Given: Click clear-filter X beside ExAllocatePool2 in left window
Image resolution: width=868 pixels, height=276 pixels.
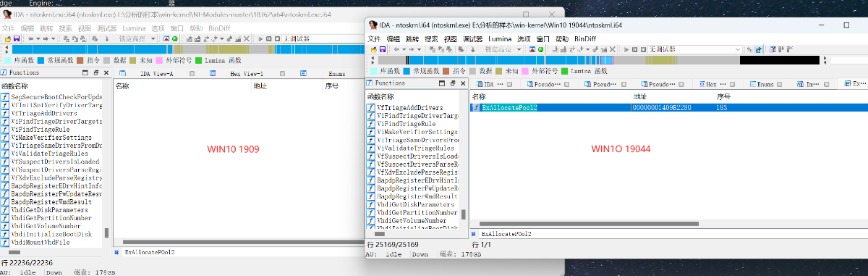Looking at the screenshot, I should [x=117, y=252].
